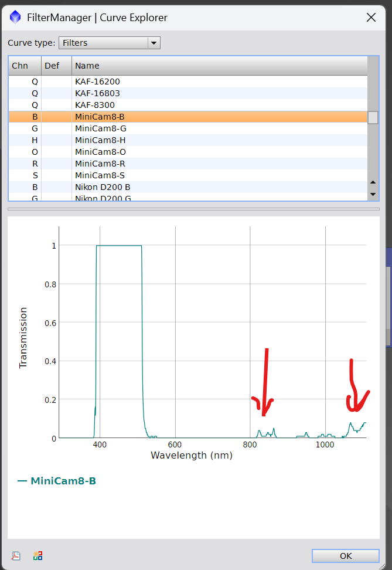Click the list scroll up arrow
This screenshot has height=570, width=392.
click(373, 182)
